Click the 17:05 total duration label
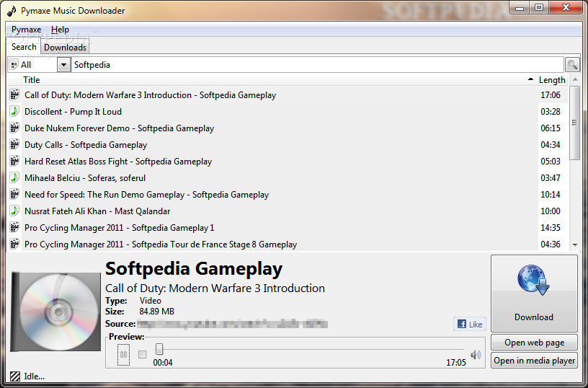The height and width of the screenshot is (388, 588). (x=455, y=363)
